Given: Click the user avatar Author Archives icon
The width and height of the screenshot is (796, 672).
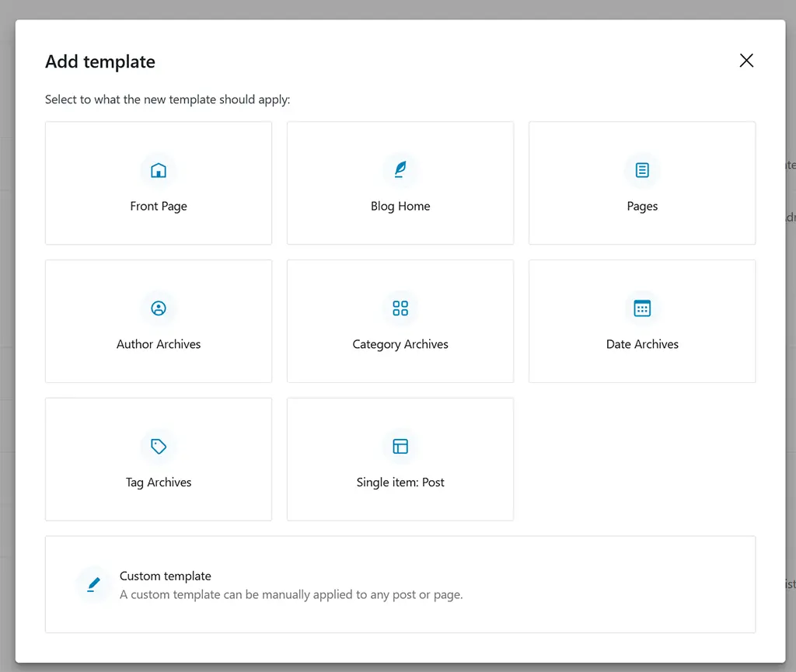Looking at the screenshot, I should (x=159, y=308).
